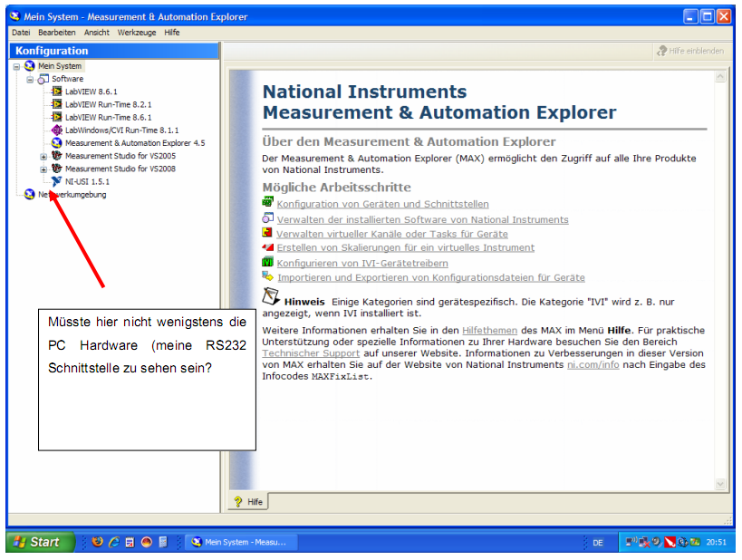Click icon beside Importieren und Exportieren link
This screenshot has width=742, height=560.
268,276
